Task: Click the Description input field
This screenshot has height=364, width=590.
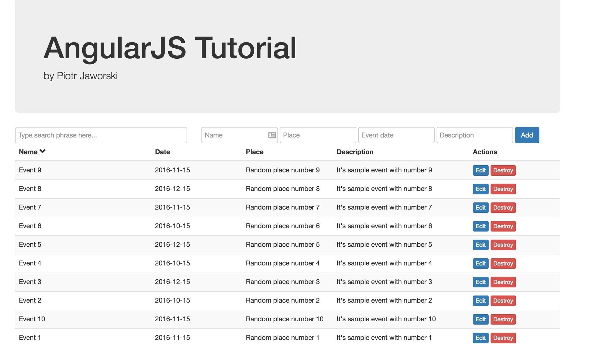Action: coord(474,135)
